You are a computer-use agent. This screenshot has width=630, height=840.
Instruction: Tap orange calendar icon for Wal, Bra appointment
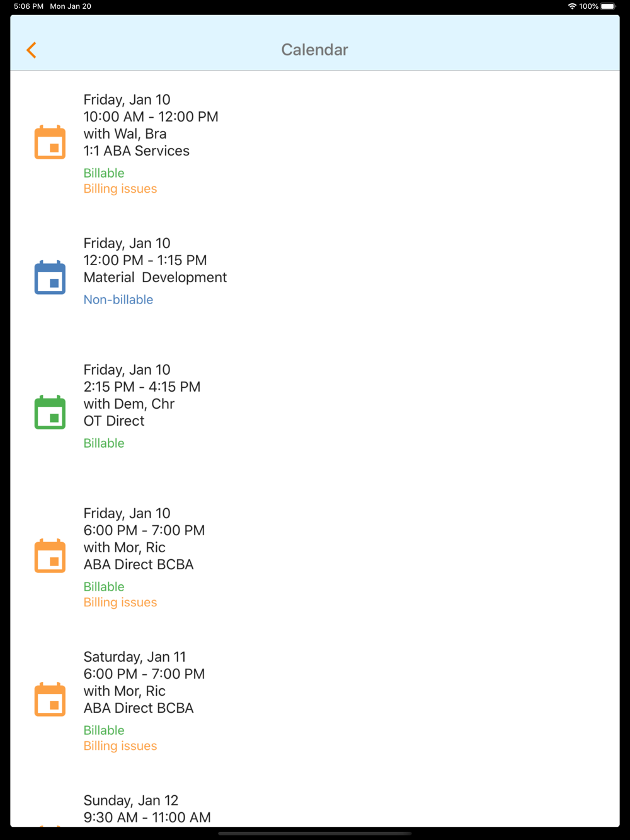coord(50,142)
